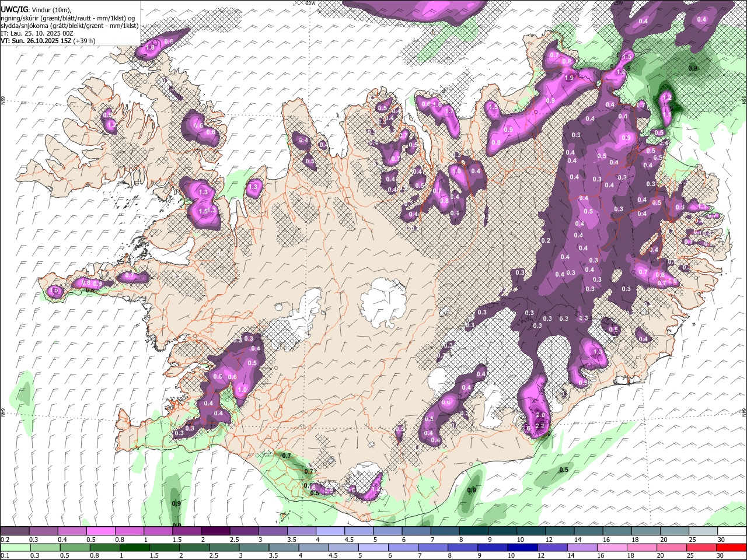Select upper legend swatch between 8 and 9
Screen dimensions: 747x560
(x=473, y=531)
